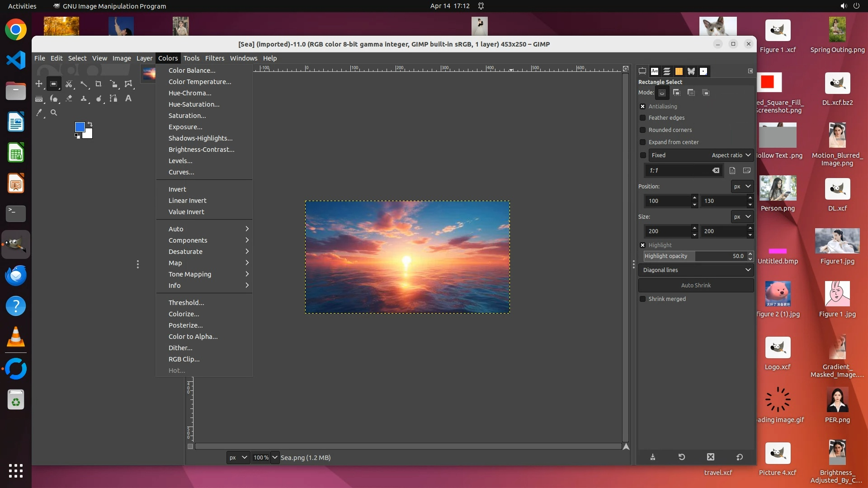Select the Zoom magnifier tool
Viewport: 868px width, 488px height.
coord(54,113)
